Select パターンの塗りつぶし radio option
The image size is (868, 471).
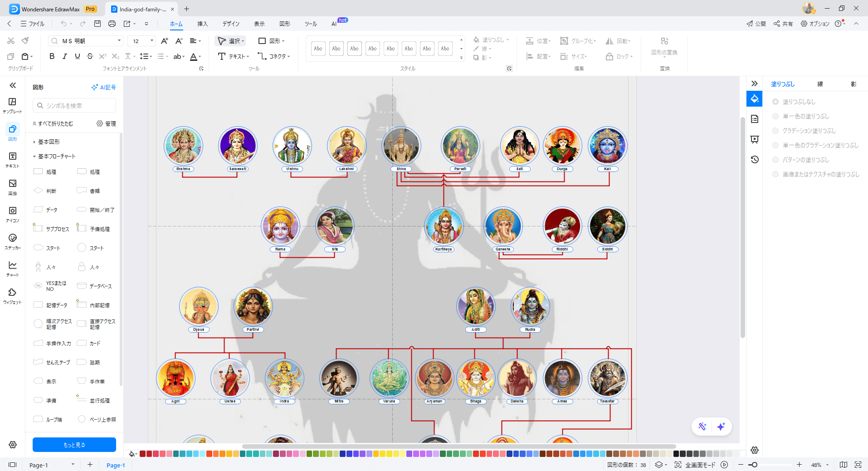775,160
